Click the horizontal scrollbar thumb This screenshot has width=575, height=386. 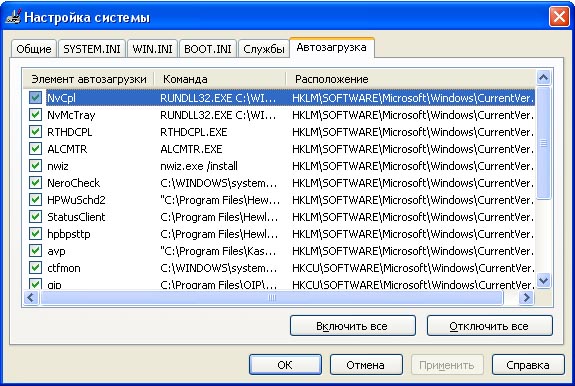(272, 298)
